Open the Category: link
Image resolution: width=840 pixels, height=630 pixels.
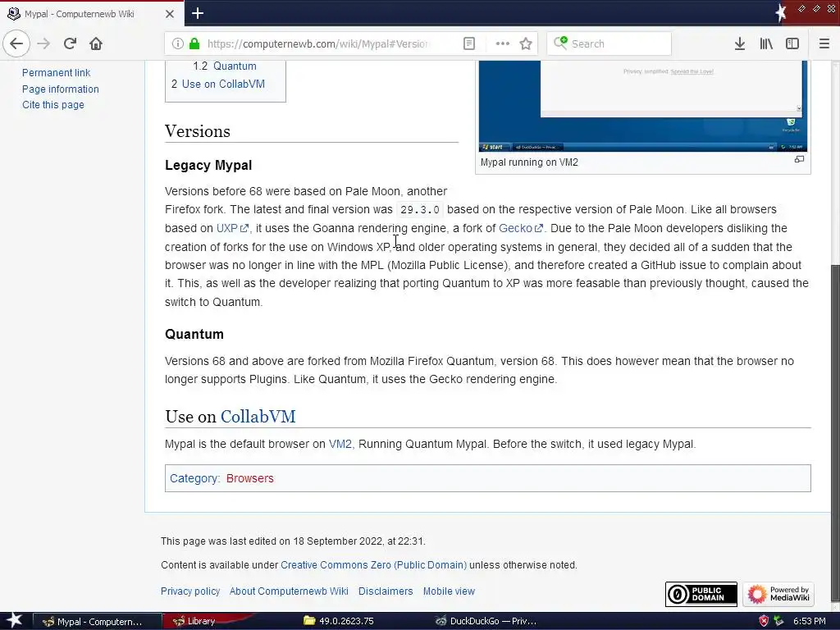(194, 478)
